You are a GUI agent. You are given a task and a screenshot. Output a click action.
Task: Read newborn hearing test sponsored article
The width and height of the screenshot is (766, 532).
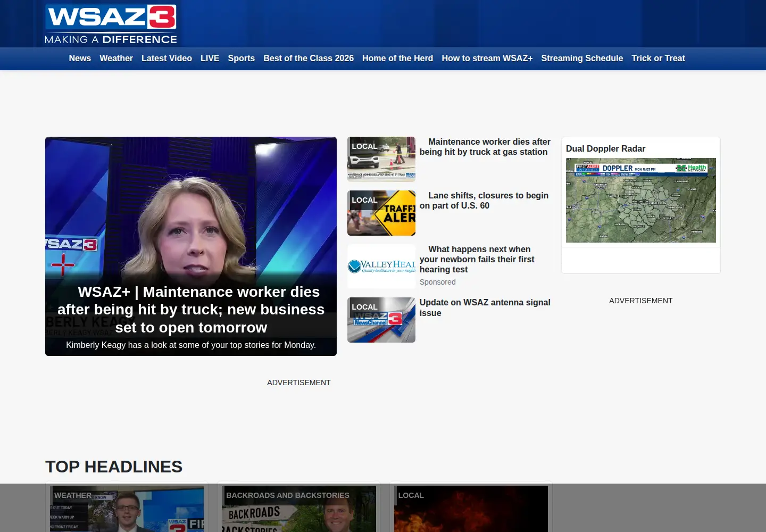click(477, 259)
